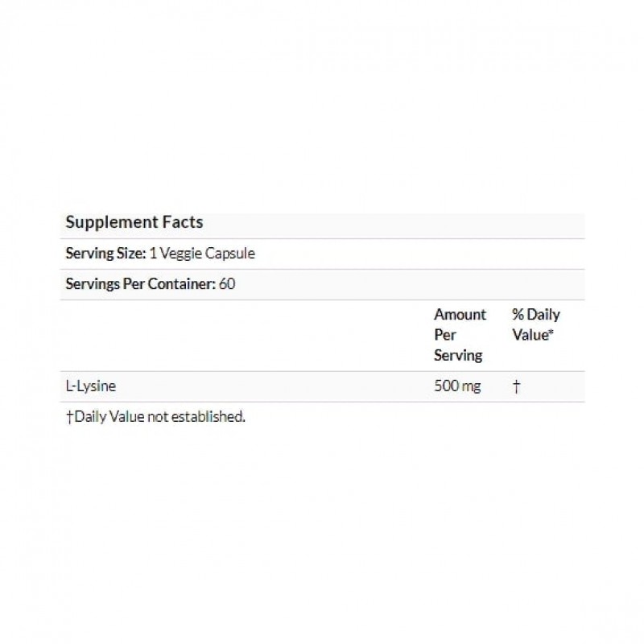Click the "Supplement Facts" heading
644x644 pixels.
[134, 222]
